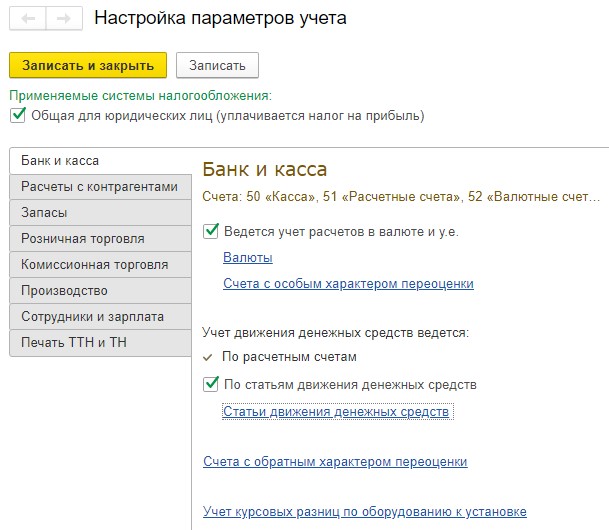Click 'По расчетным счетам' text
Viewport: 609px width, 530px height.
289,356
